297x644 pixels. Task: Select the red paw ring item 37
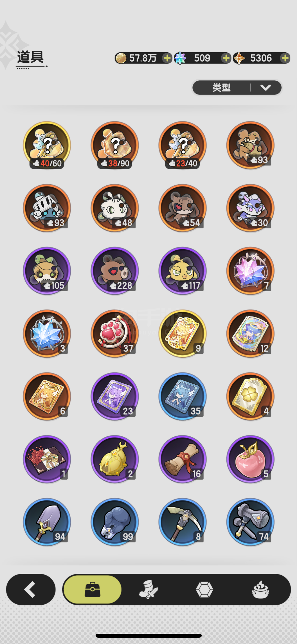point(115,334)
